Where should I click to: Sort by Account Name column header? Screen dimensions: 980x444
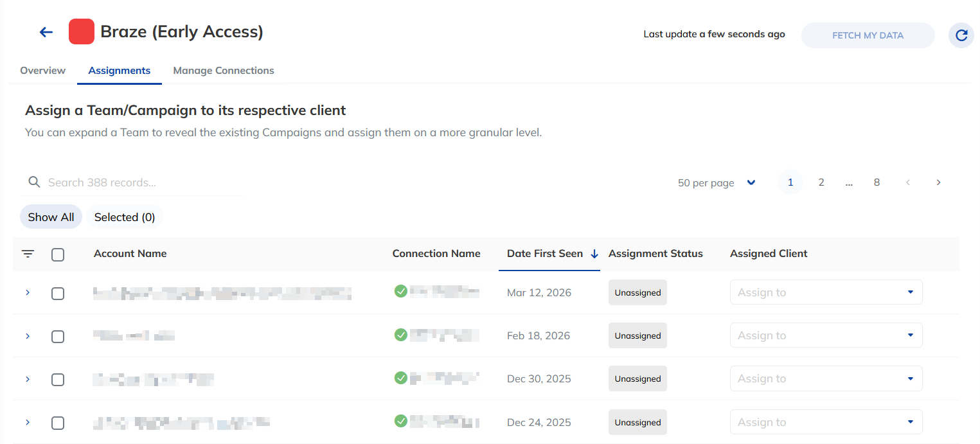tap(130, 254)
